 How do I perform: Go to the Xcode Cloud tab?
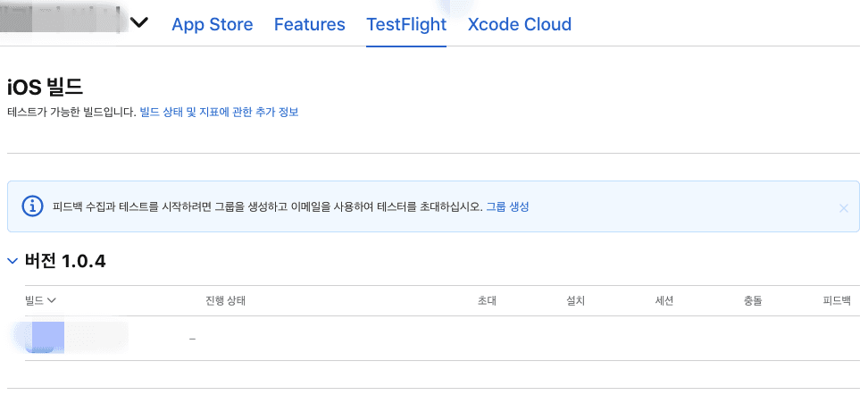[x=519, y=24]
